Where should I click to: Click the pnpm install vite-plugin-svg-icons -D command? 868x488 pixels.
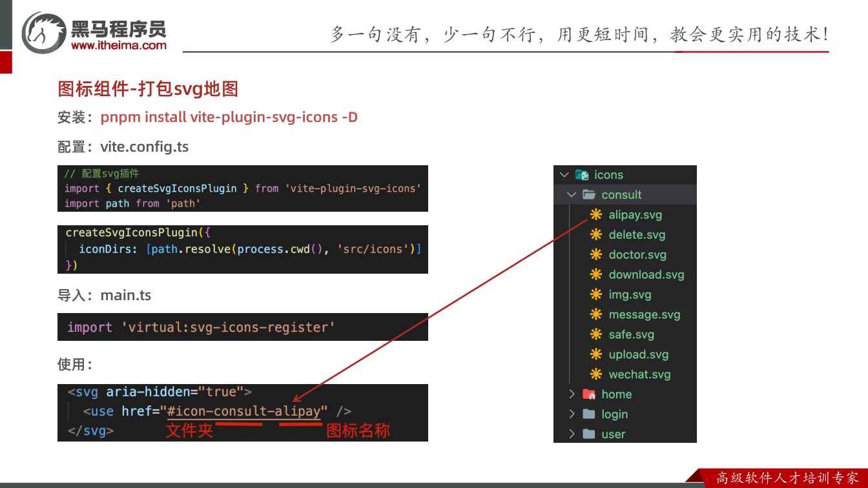pos(229,117)
